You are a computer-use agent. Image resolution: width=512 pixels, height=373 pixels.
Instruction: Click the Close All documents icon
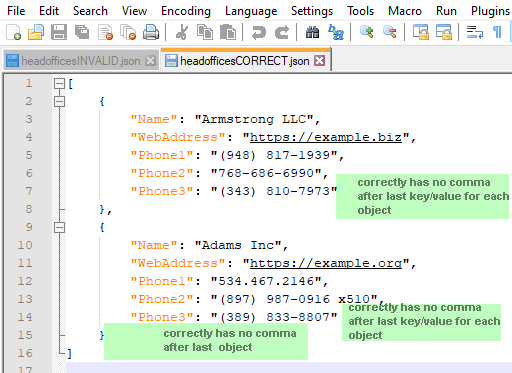point(128,32)
